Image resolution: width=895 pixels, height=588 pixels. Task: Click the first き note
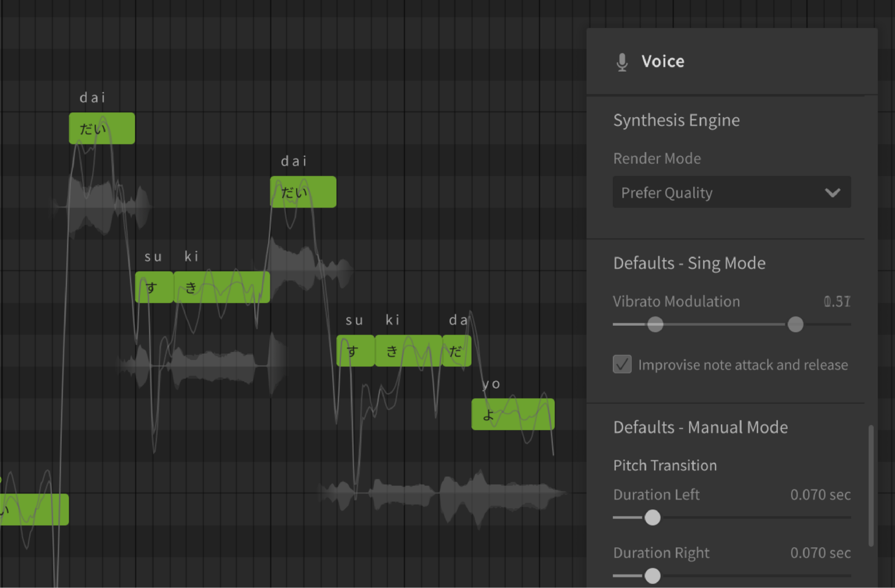[x=221, y=287]
